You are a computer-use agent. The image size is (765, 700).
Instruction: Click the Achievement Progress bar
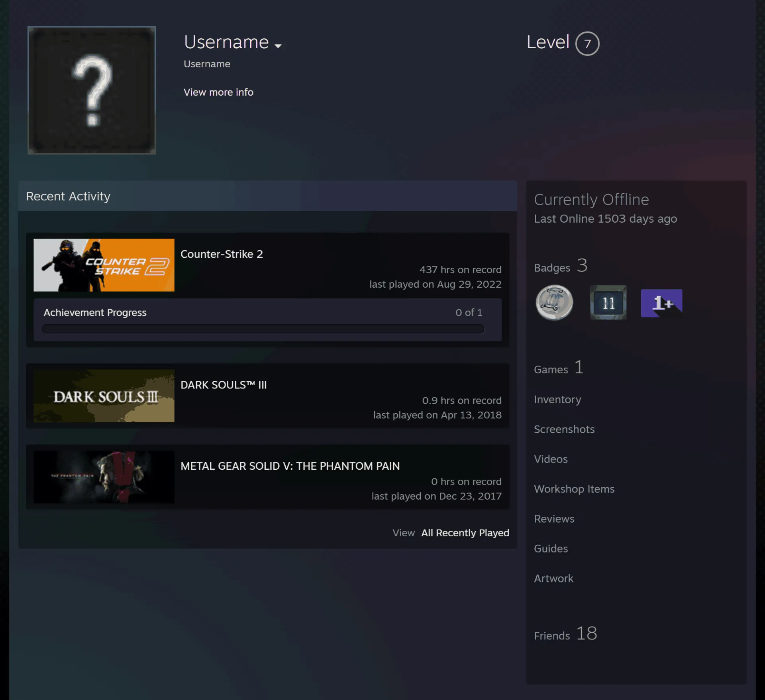point(263,329)
